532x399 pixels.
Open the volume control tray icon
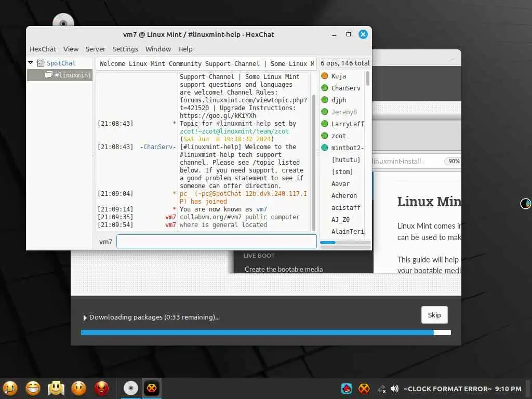[394, 389]
